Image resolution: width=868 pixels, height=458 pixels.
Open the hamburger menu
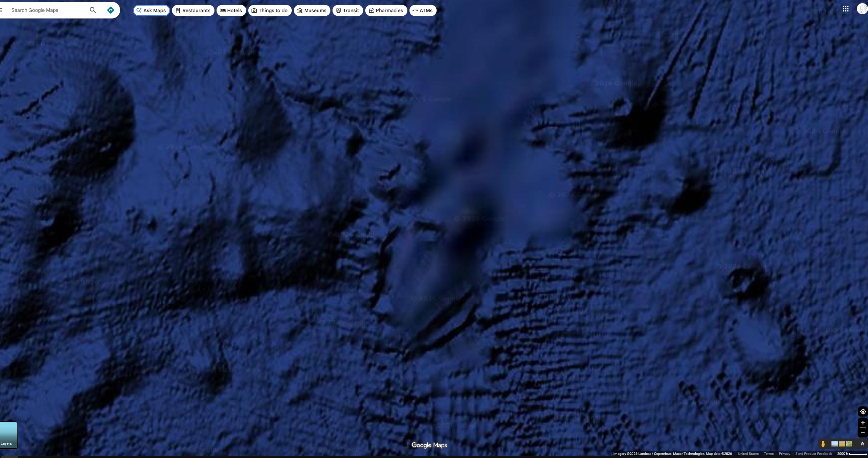(1, 10)
